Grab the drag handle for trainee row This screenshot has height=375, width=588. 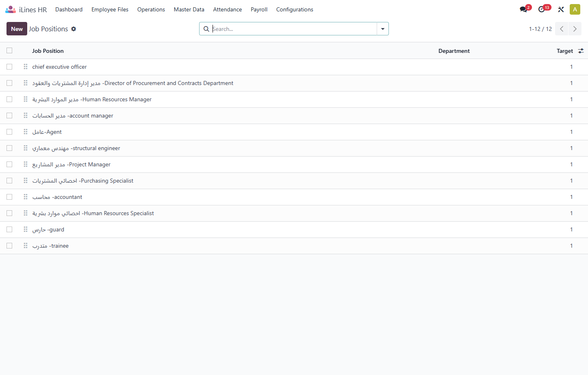[26, 246]
